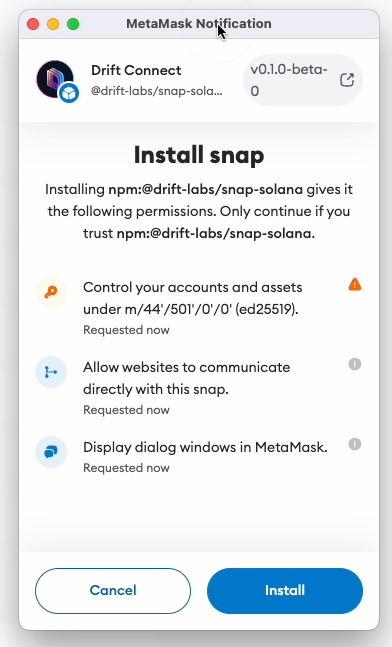This screenshot has height=647, width=392.
Task: Click the orange warning triangle icon
Action: tap(355, 284)
